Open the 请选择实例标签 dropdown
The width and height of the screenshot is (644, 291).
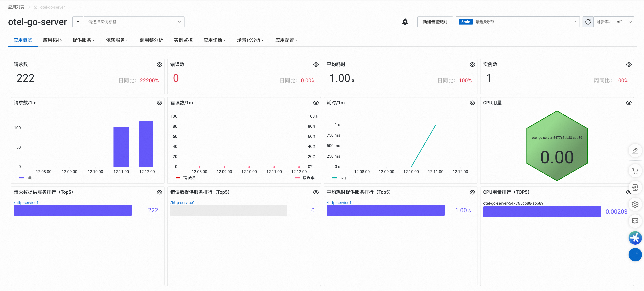[134, 22]
